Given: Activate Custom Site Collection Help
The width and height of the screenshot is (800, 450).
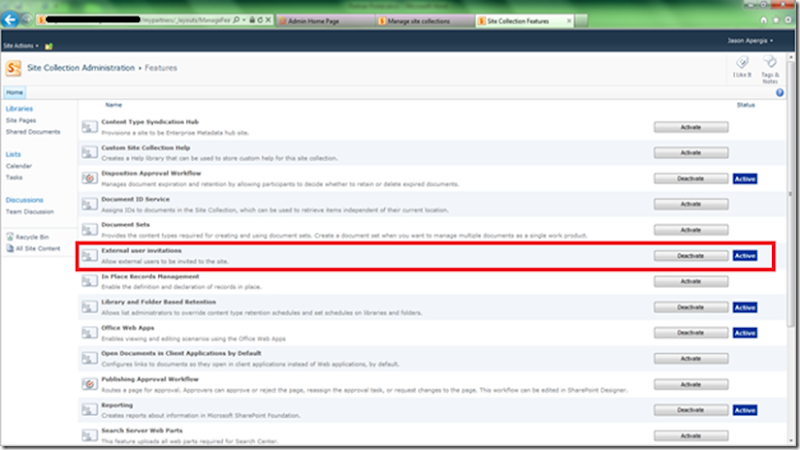Looking at the screenshot, I should [x=691, y=153].
